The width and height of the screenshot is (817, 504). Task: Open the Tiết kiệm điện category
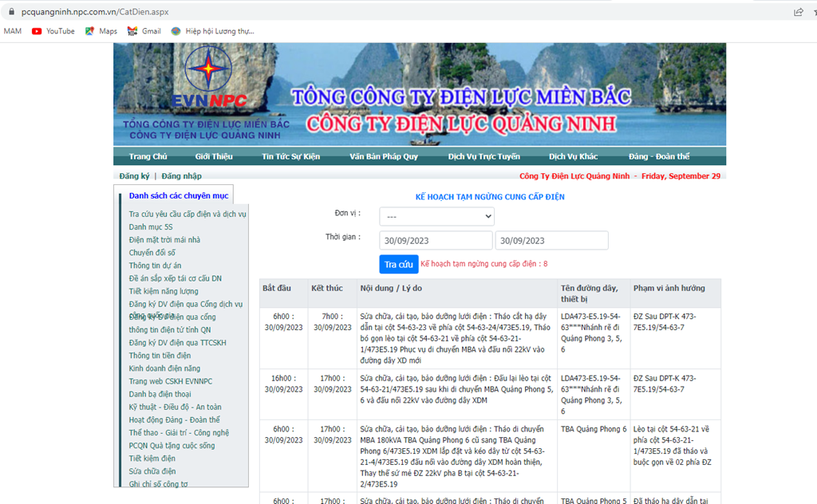[152, 459]
